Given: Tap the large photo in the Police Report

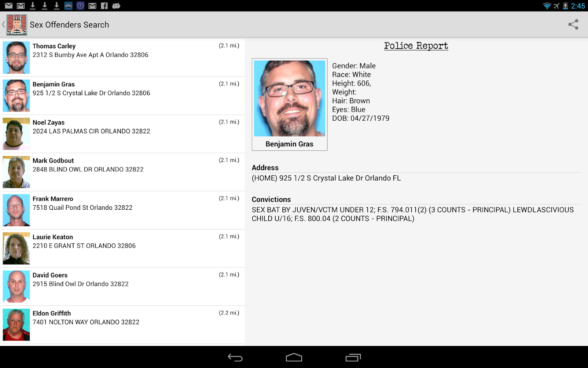Looking at the screenshot, I should (x=290, y=98).
